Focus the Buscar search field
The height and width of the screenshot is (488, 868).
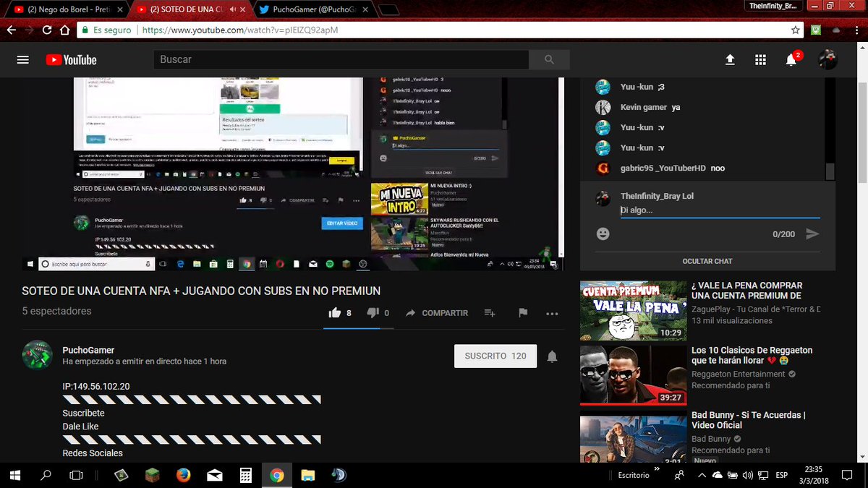pos(341,60)
